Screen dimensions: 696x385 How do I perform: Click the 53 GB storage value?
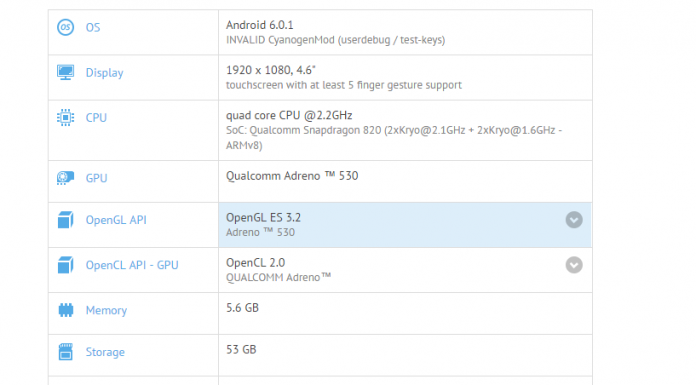(241, 349)
